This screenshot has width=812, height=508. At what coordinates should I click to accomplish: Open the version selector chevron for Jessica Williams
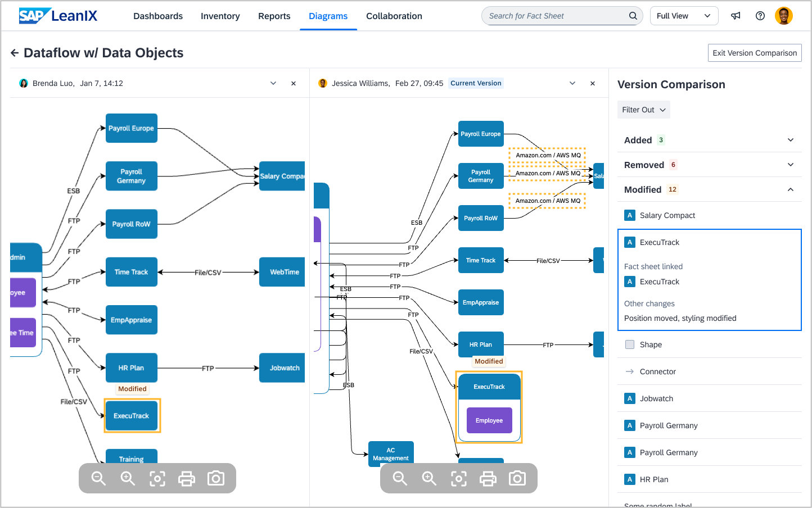point(572,83)
